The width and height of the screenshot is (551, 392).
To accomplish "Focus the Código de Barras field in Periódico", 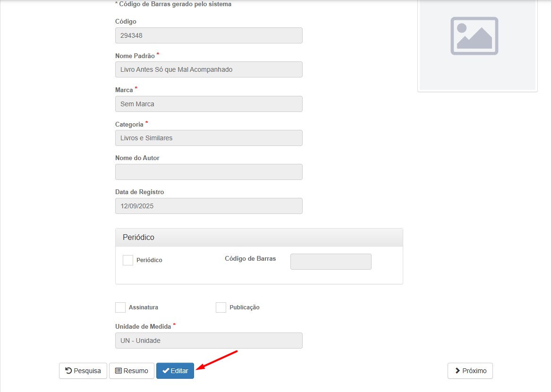I will pyautogui.click(x=331, y=262).
